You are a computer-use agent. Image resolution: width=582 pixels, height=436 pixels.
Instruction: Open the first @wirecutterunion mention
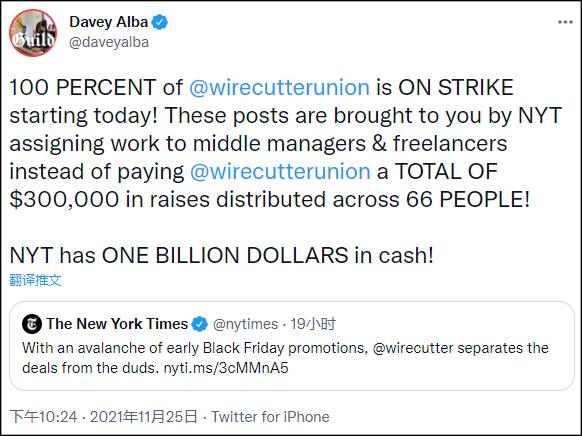click(x=279, y=87)
